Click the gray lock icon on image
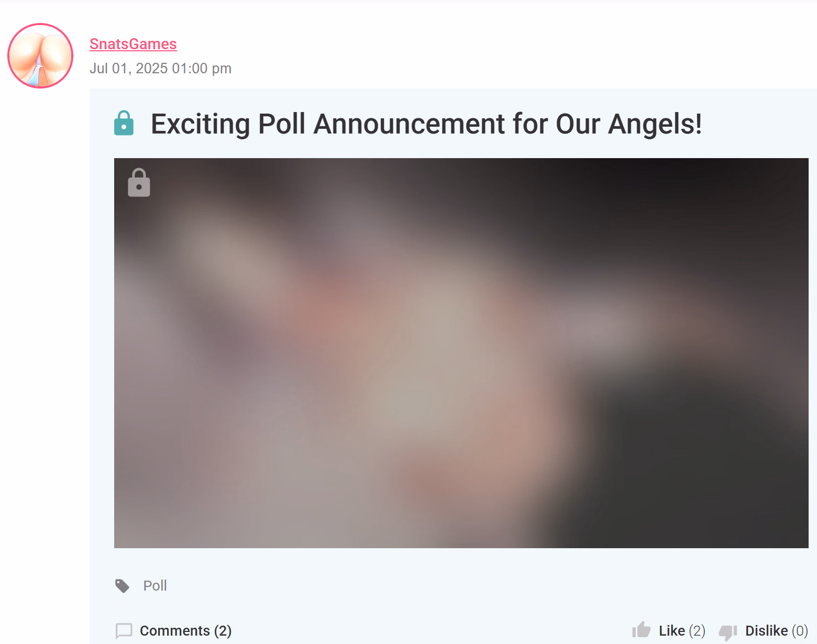Image resolution: width=817 pixels, height=644 pixels. click(x=139, y=182)
